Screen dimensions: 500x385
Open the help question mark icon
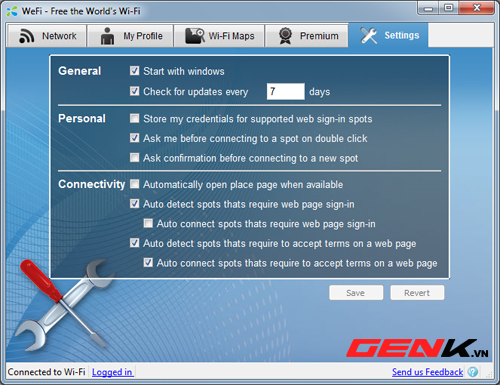pos(473,372)
